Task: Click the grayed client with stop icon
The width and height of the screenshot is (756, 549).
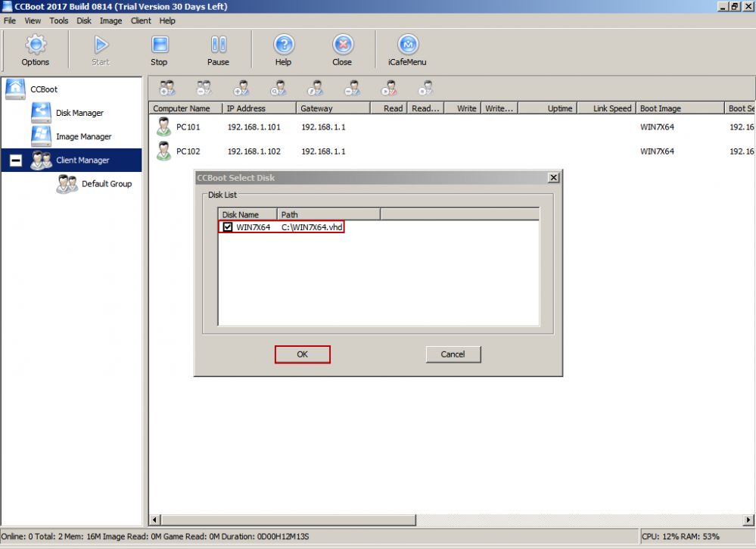Action: point(426,89)
